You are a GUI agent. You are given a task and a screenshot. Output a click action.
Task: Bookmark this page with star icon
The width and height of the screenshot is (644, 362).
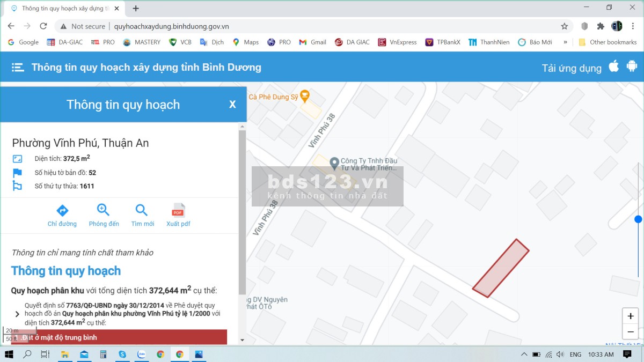(564, 26)
